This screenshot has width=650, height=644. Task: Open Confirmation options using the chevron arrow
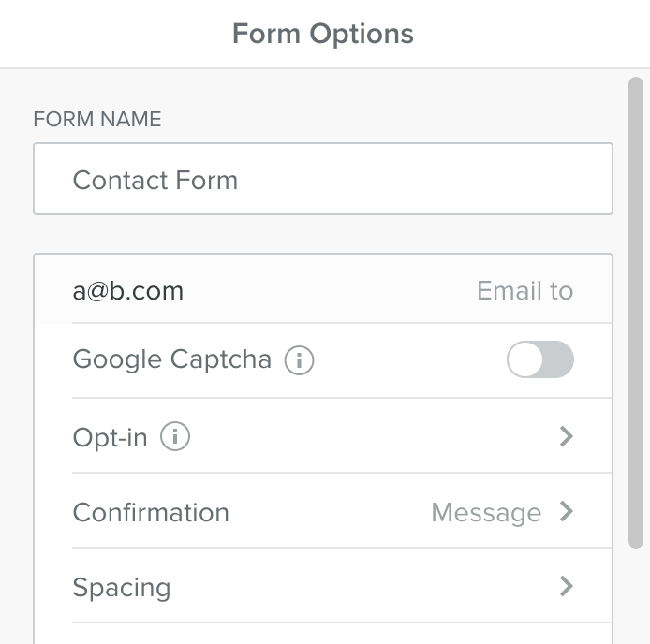point(567,511)
